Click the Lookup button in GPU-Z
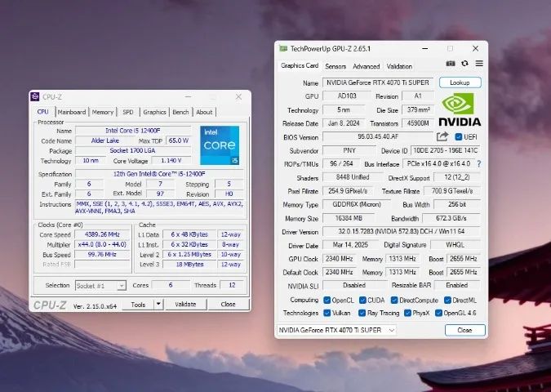The image size is (551, 392). (x=460, y=82)
